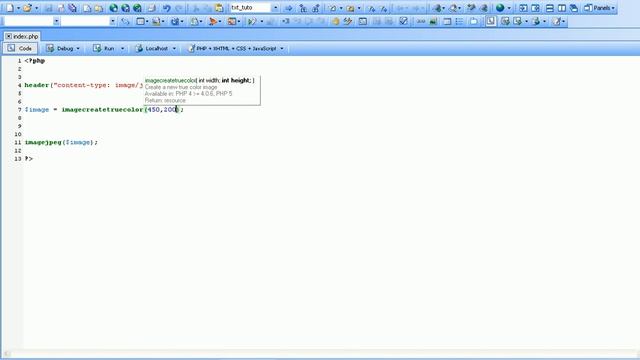Open the txt_tuto combo box arrow
This screenshot has height=360, width=640.
[276, 8]
